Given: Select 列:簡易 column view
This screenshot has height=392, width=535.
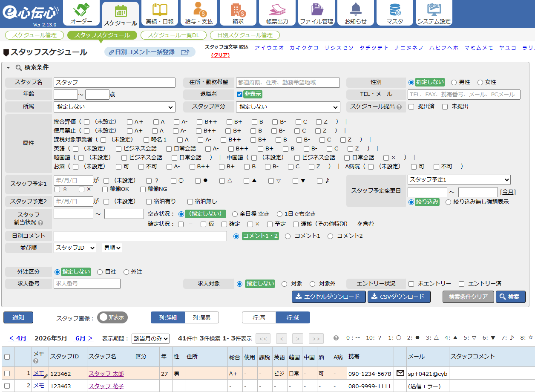Looking at the screenshot, I should click(202, 317).
